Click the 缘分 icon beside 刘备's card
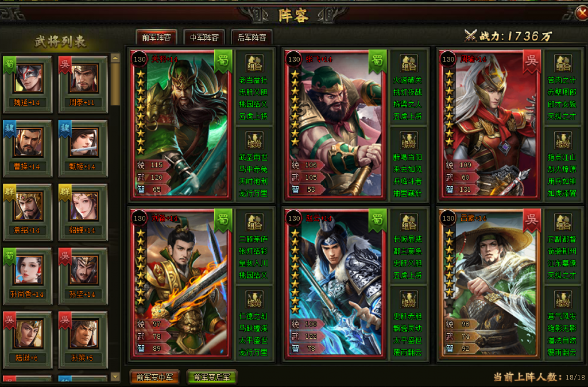 (x=254, y=299)
